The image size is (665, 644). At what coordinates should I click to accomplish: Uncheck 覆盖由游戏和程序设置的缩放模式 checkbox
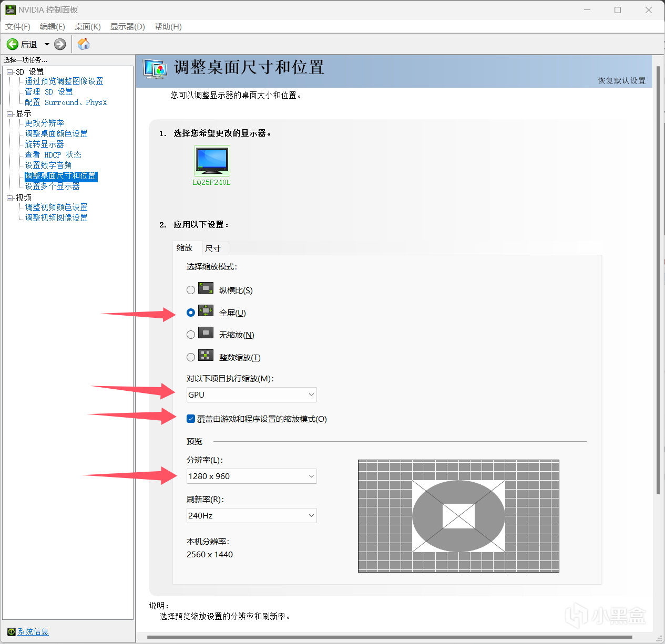click(191, 419)
